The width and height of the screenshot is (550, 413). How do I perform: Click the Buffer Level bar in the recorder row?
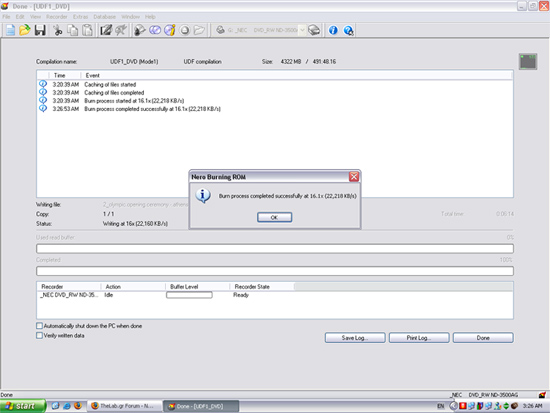pos(189,295)
